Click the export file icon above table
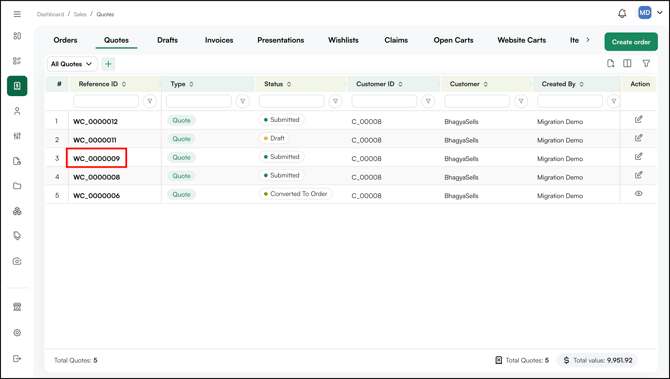Viewport: 670px width, 379px height. tap(611, 63)
